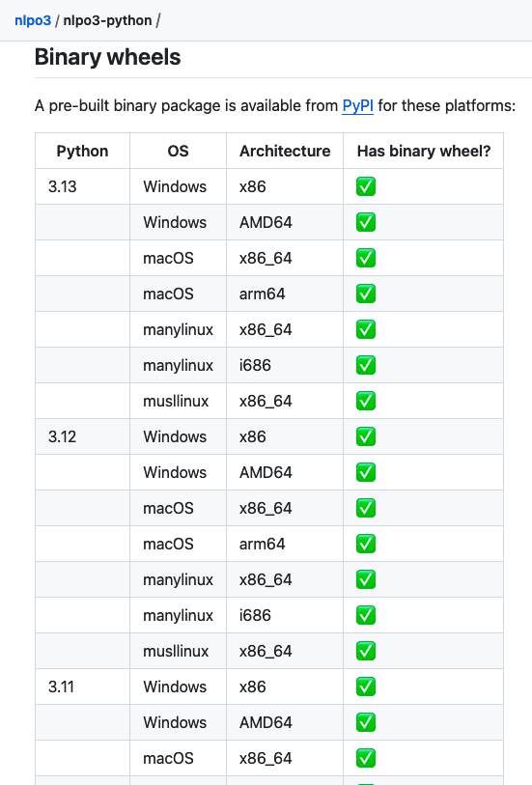Click the check mark for manylinux x86_64 under Python 3.12

click(366, 579)
